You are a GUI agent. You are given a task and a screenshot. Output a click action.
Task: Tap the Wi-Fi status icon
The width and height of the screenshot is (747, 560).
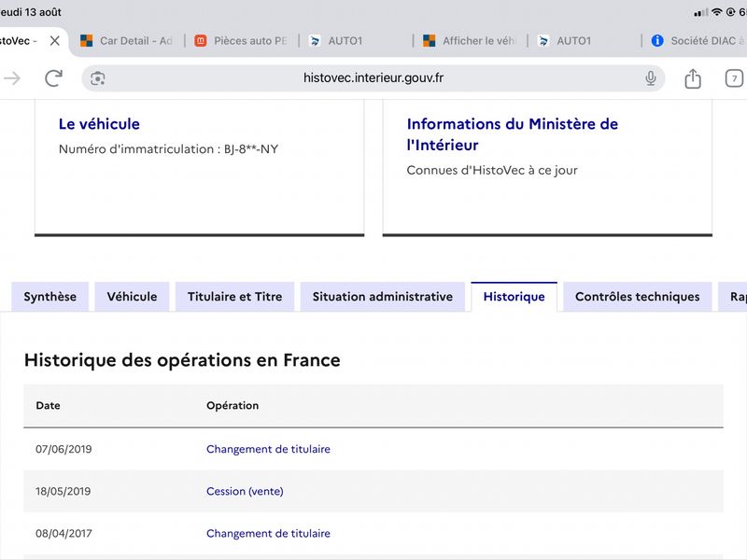click(x=716, y=12)
